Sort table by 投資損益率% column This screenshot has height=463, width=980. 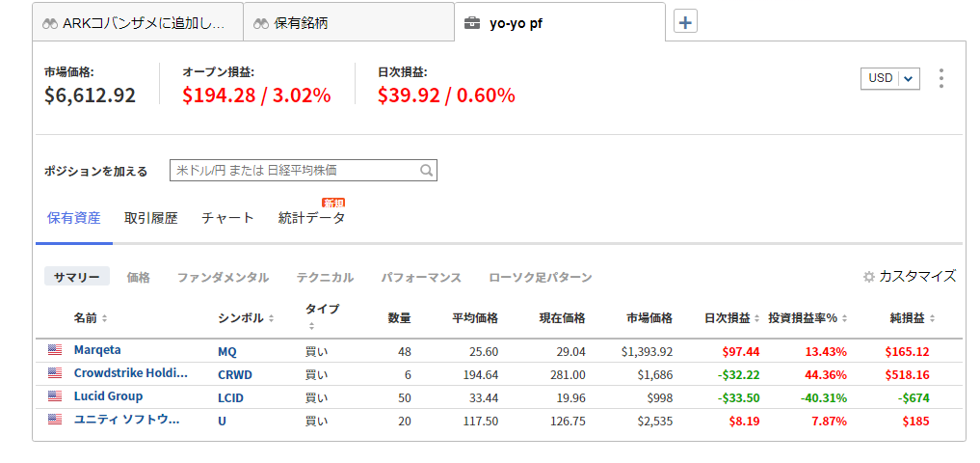point(844,318)
